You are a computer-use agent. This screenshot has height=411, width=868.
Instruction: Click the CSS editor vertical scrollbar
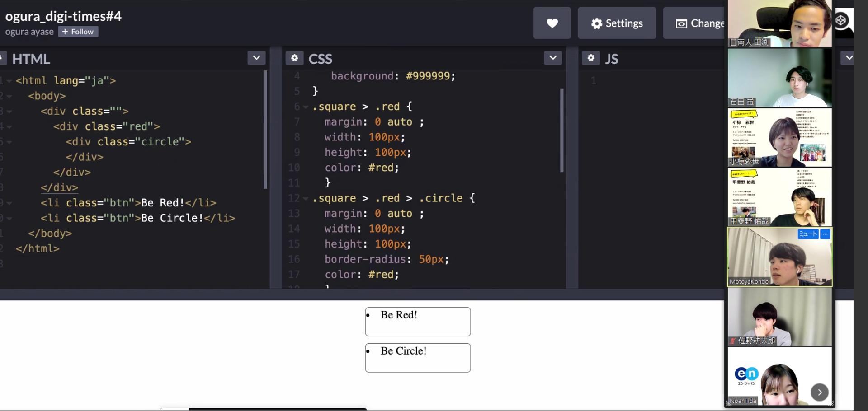pyautogui.click(x=561, y=130)
